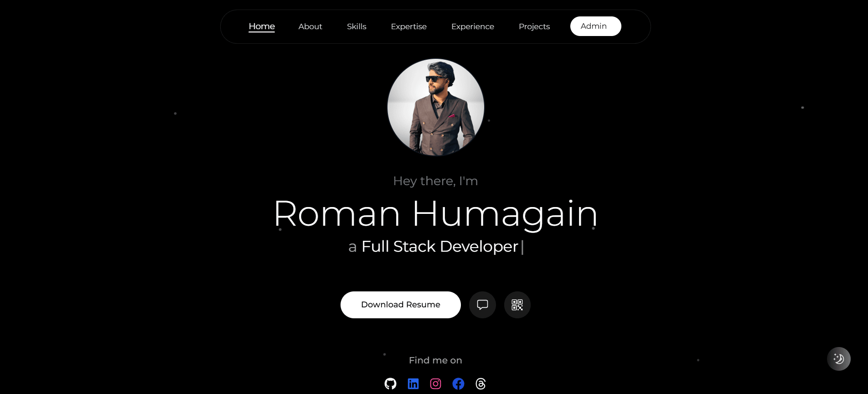Click the "Full Stack Developer" text
Viewport: 868px width, 394px height.
440,247
